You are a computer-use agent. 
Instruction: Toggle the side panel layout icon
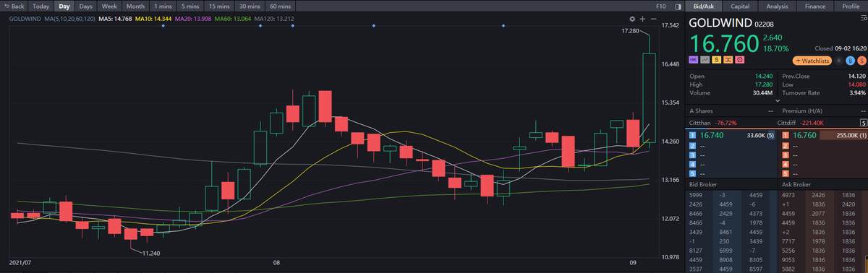pos(677,6)
